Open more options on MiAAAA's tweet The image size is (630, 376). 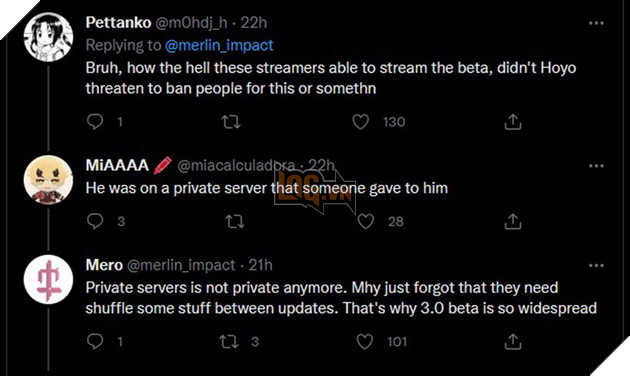pyautogui.click(x=596, y=166)
